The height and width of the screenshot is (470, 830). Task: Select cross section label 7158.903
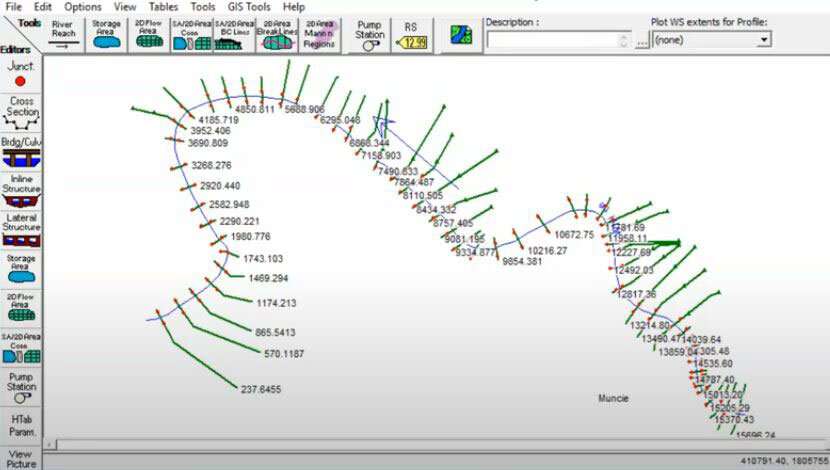[381, 156]
